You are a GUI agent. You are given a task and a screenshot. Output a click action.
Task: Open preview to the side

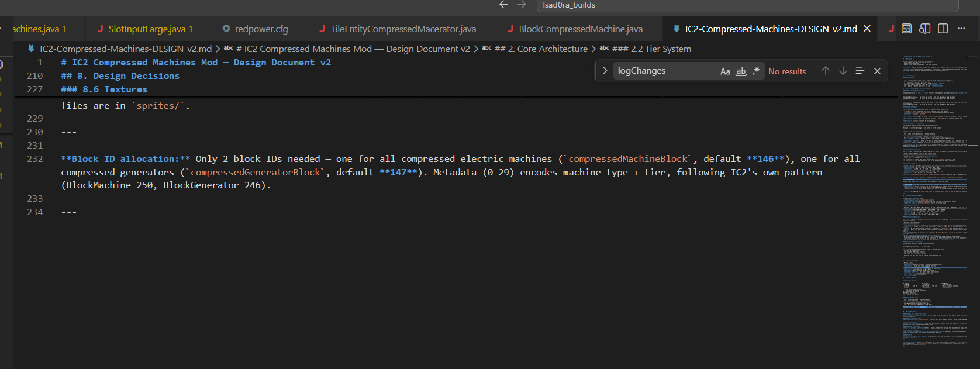pos(924,29)
